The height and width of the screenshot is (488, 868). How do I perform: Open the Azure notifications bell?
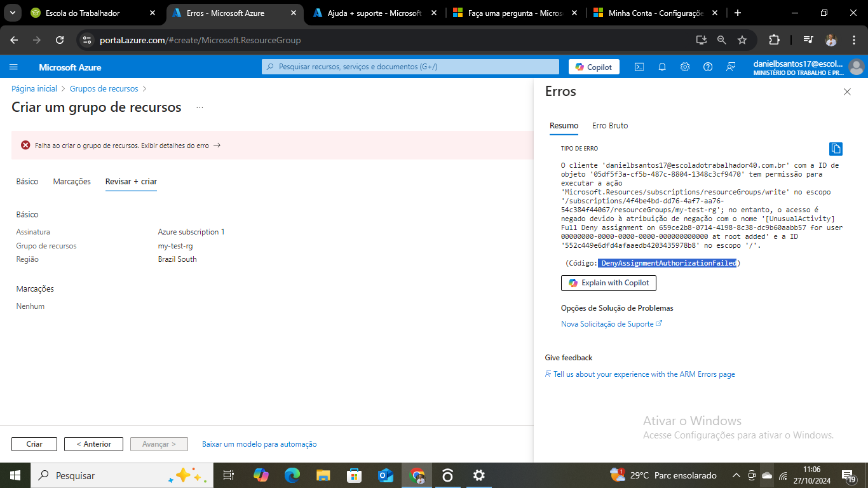662,67
